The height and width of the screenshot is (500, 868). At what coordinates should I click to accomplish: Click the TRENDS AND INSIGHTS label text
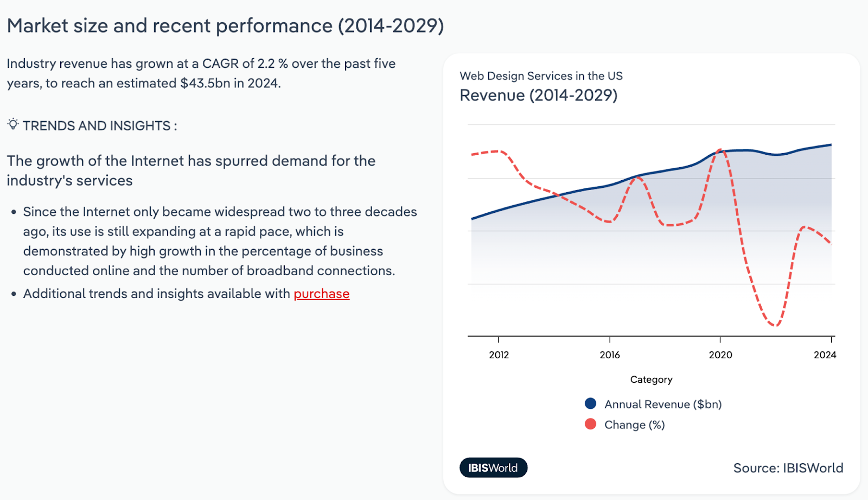tap(100, 126)
